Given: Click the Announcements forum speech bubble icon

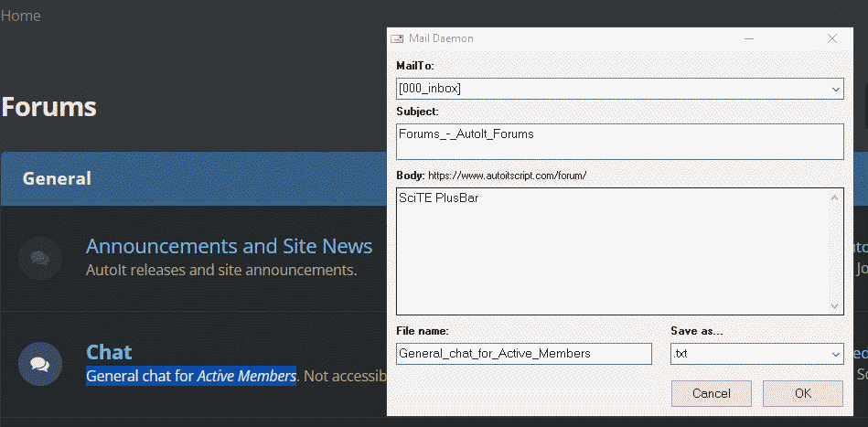Looking at the screenshot, I should coord(40,258).
